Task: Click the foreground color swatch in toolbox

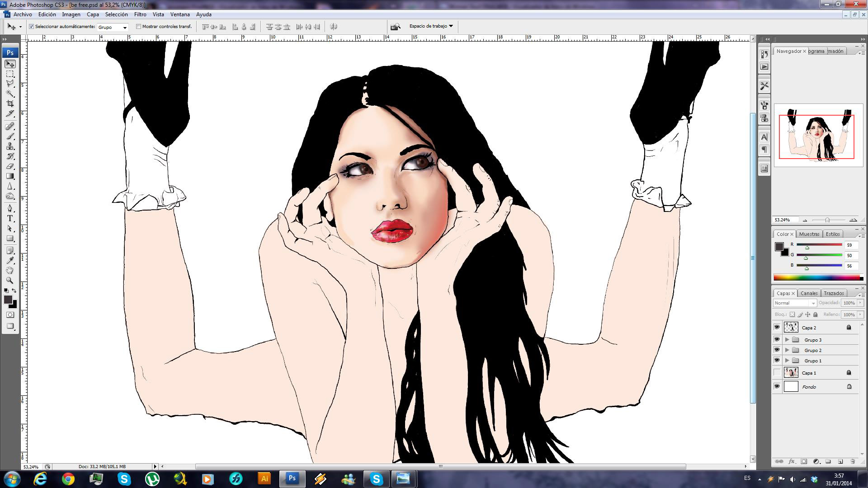Action: [8, 300]
